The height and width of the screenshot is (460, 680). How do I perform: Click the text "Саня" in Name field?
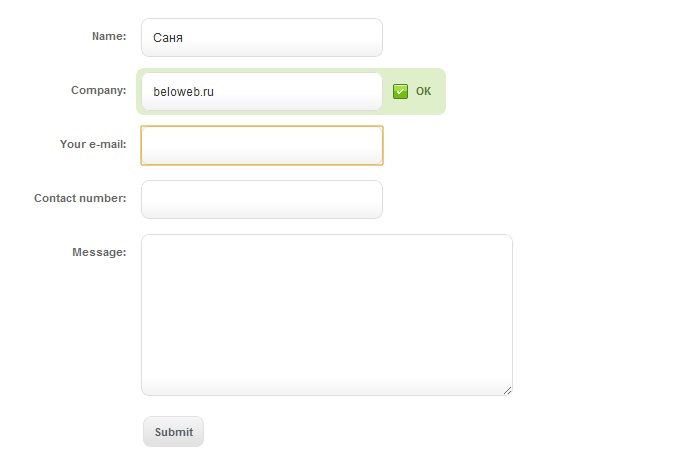click(x=168, y=38)
